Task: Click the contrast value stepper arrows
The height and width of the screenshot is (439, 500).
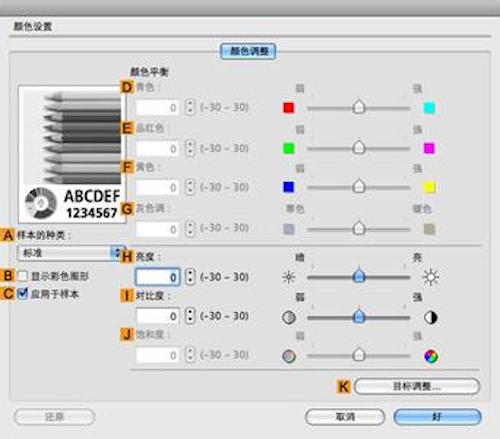Action: (190, 316)
